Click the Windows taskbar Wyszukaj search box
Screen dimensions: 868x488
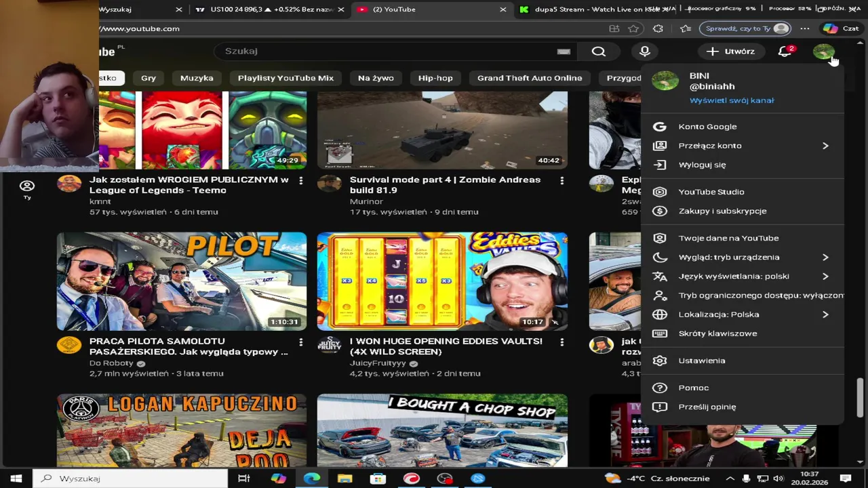click(x=130, y=479)
